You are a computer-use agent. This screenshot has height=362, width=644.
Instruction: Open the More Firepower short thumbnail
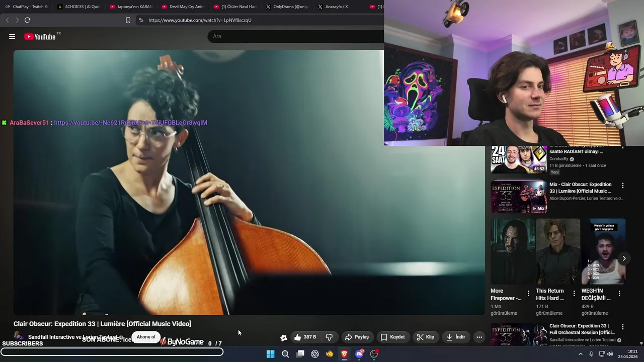pos(513,251)
